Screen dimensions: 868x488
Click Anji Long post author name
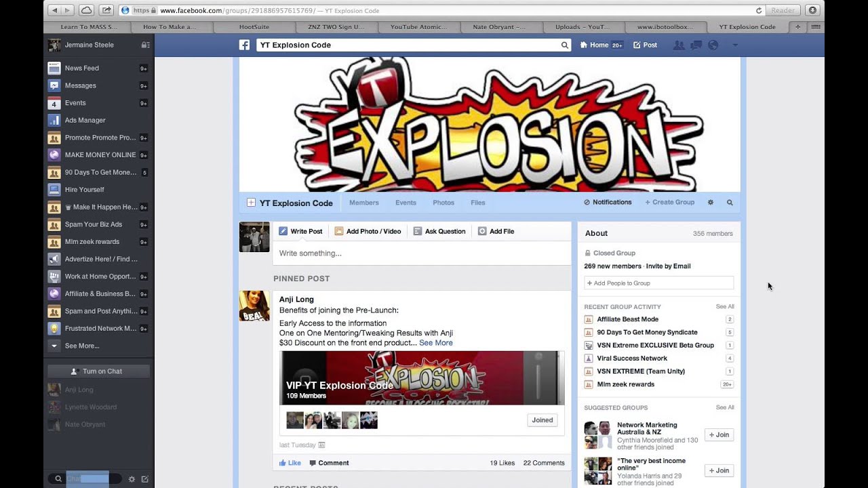point(296,299)
